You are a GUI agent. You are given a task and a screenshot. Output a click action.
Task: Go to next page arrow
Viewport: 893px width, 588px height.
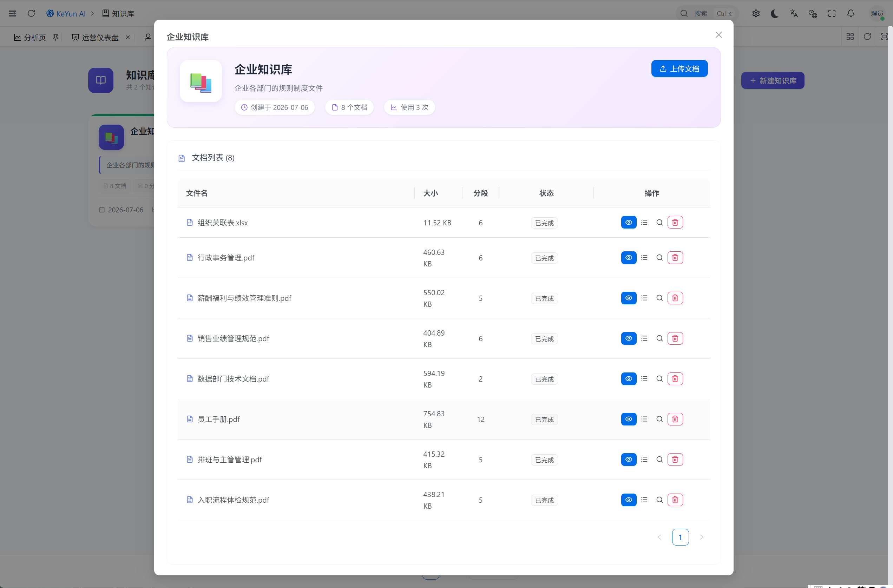click(701, 537)
